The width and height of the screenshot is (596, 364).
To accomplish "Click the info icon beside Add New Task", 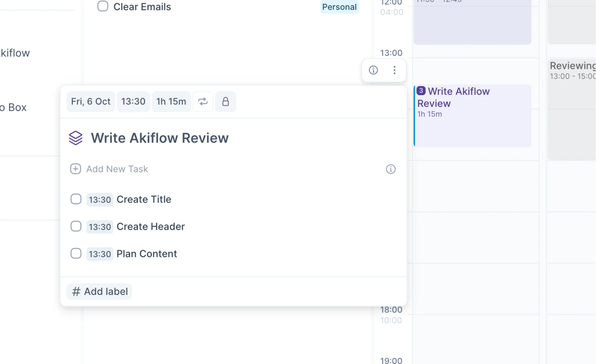I will pyautogui.click(x=391, y=169).
